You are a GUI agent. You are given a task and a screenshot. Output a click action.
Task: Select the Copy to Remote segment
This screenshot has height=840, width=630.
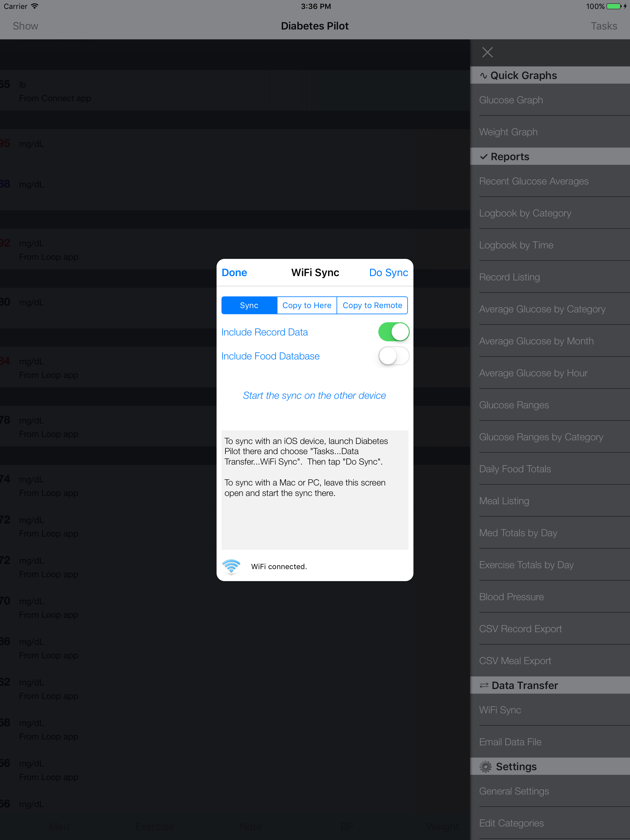[373, 305]
